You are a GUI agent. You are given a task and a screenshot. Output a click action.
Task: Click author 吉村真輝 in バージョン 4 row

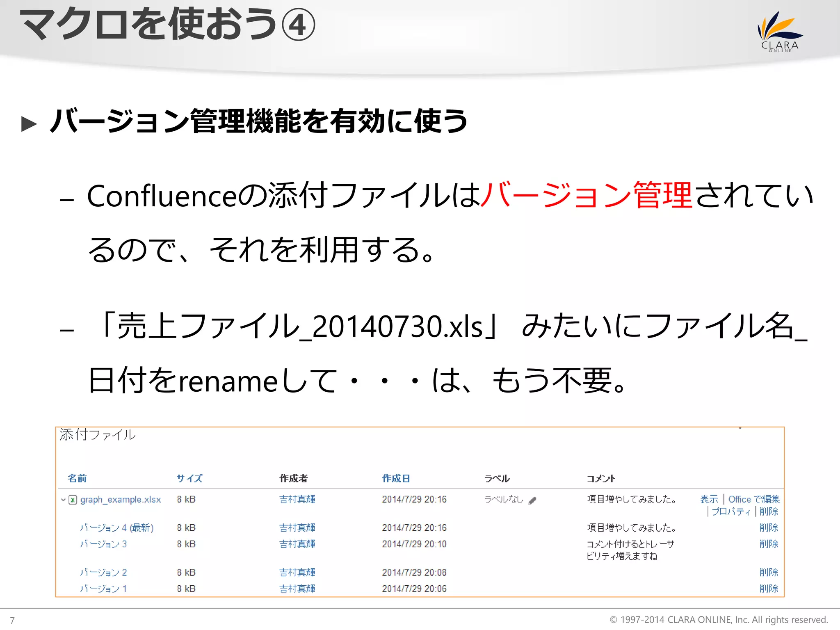[297, 528]
